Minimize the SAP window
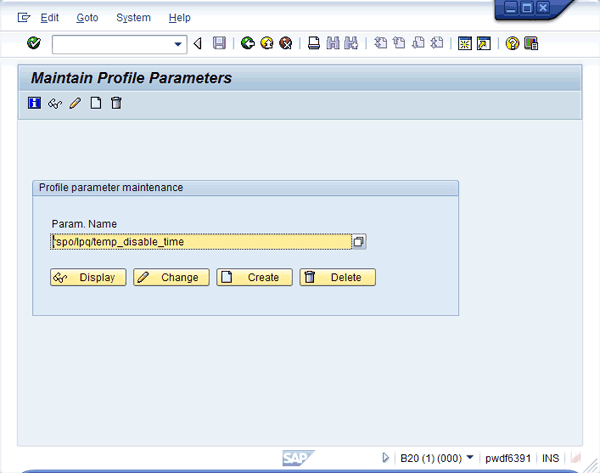Viewport: 600px width, 473px height. tap(511, 8)
